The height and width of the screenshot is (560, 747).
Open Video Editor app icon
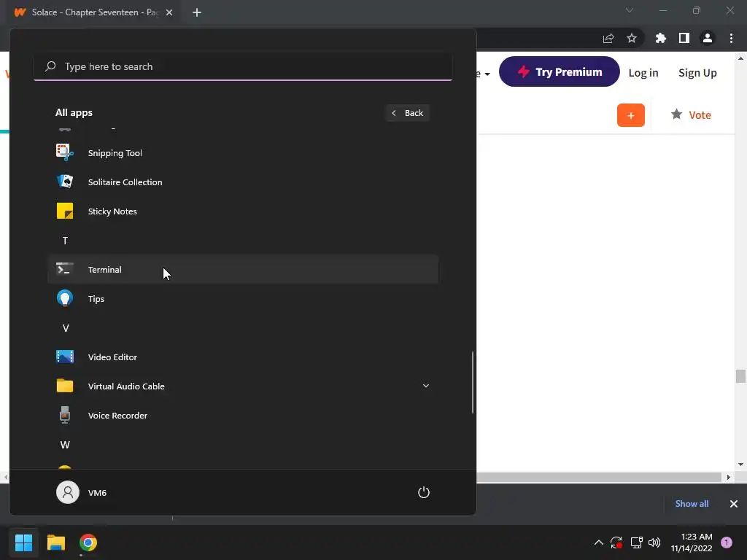click(65, 357)
